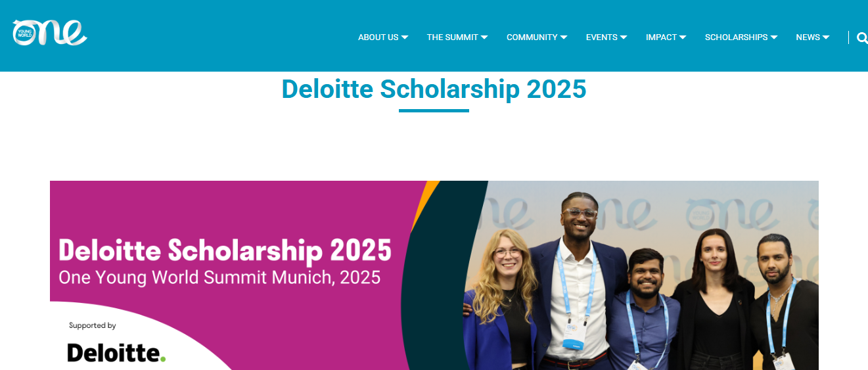Open the News menu
The image size is (868, 370).
click(808, 37)
